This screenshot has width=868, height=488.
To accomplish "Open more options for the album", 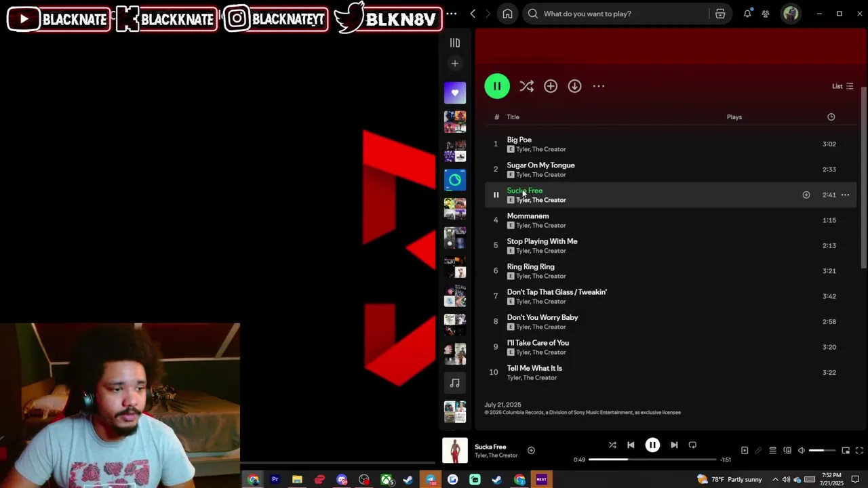I will coord(598,86).
